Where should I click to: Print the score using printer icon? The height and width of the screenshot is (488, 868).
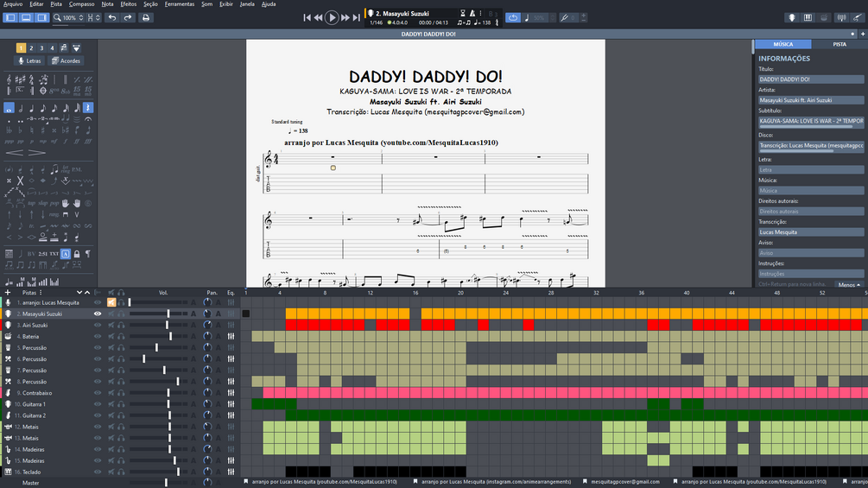146,17
